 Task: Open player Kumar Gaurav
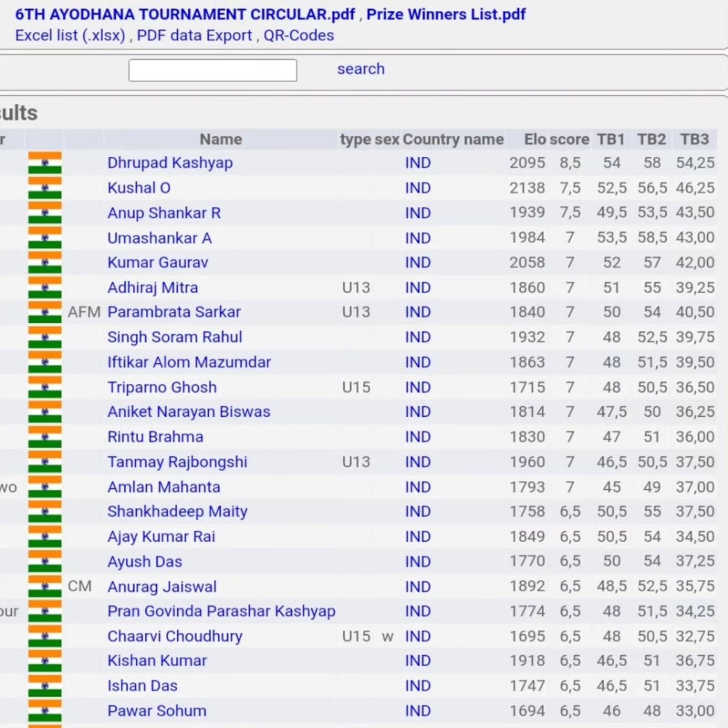click(x=158, y=263)
